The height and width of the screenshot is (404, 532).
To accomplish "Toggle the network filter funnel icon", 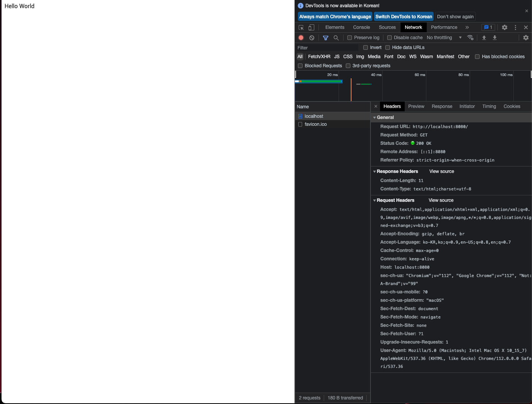I will point(326,38).
